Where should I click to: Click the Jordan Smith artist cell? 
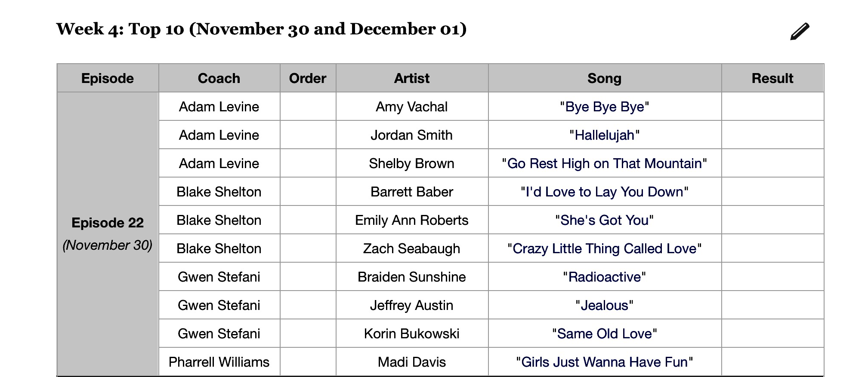(x=412, y=135)
